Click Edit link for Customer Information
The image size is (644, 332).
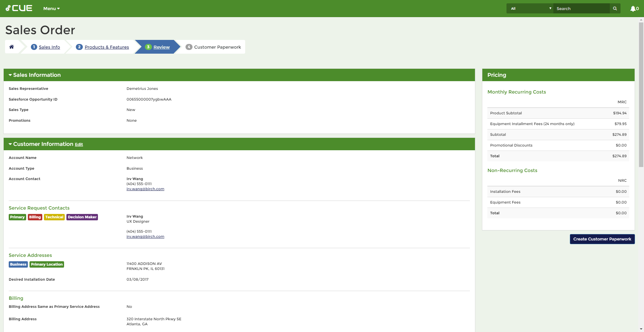79,145
